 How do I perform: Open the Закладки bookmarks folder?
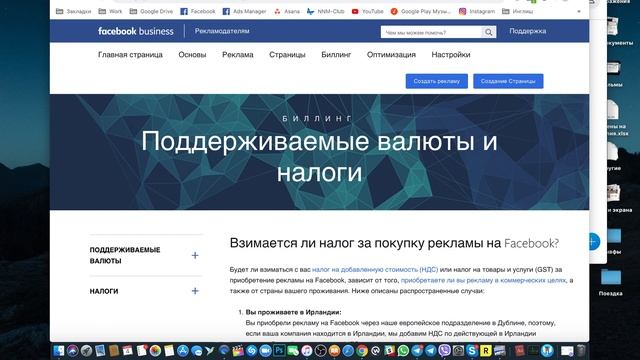[73, 11]
